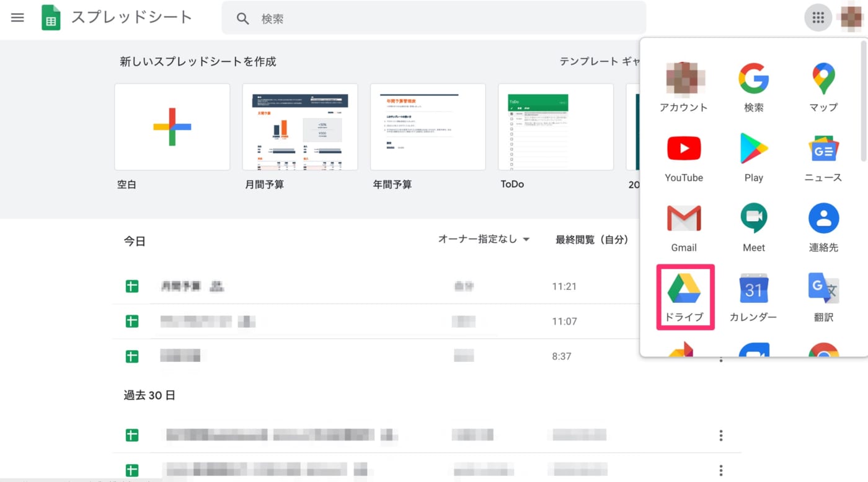Screen dimensions: 868x482
Task: Sort by 最終閲覧（自分）
Action: click(x=592, y=239)
